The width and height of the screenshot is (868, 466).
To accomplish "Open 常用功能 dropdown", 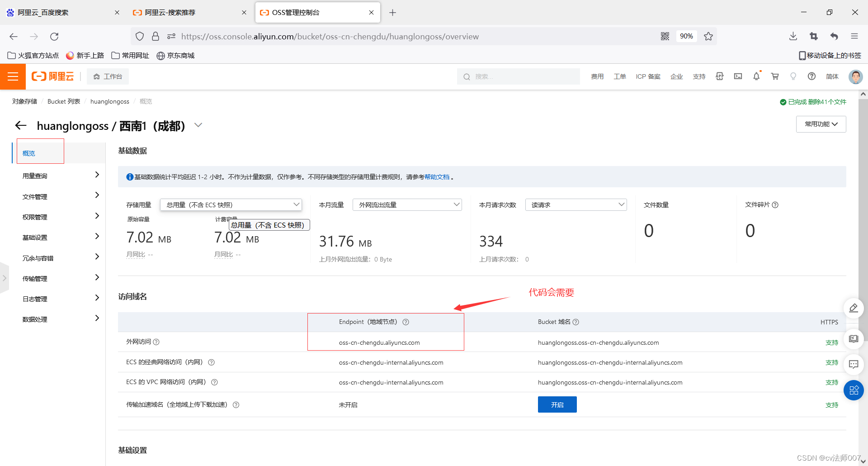I will coord(821,124).
